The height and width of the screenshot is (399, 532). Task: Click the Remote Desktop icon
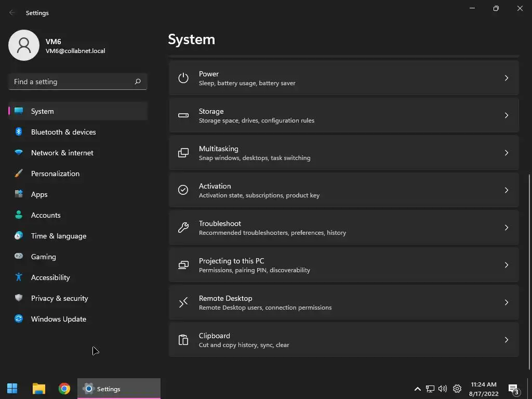click(183, 302)
